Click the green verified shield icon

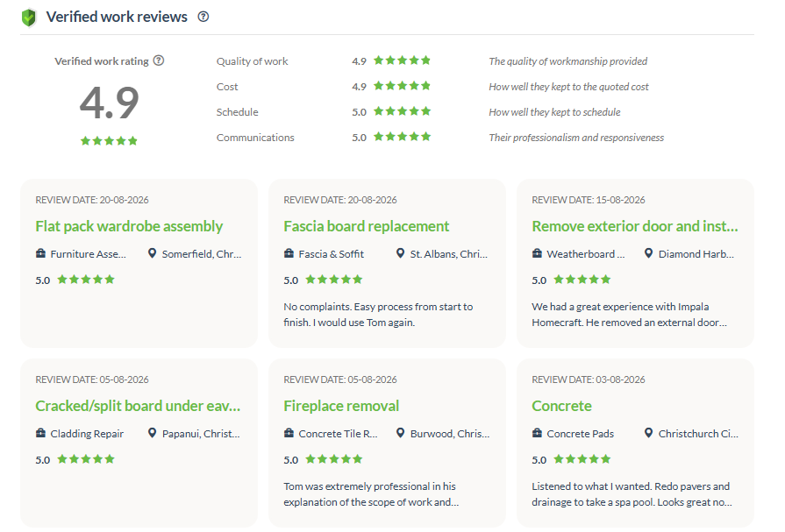click(29, 18)
